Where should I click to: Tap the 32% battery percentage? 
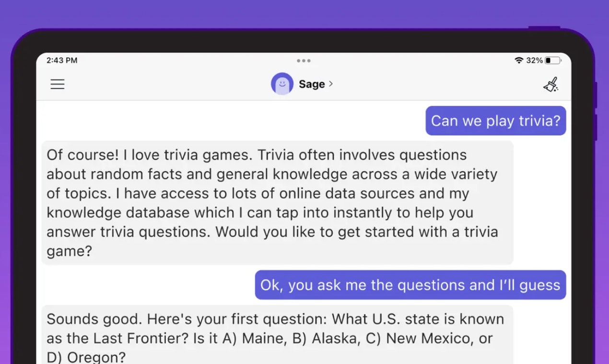click(534, 60)
